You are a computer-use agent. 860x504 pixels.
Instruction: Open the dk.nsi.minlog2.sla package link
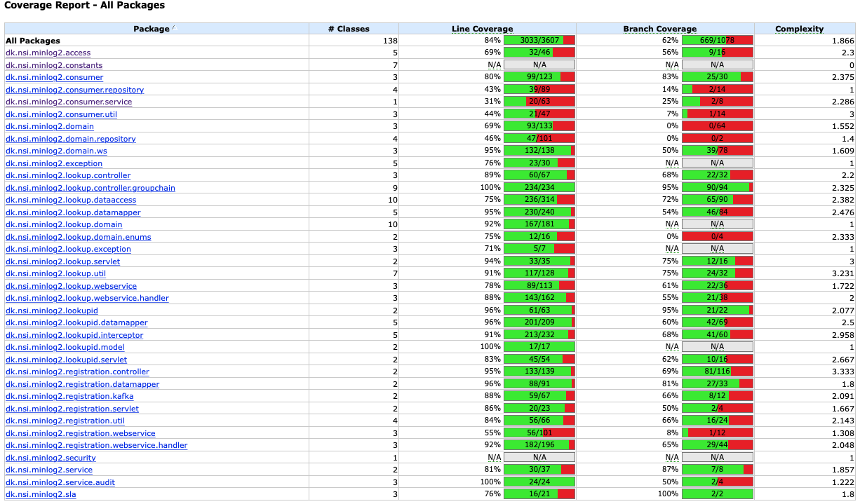tap(41, 494)
